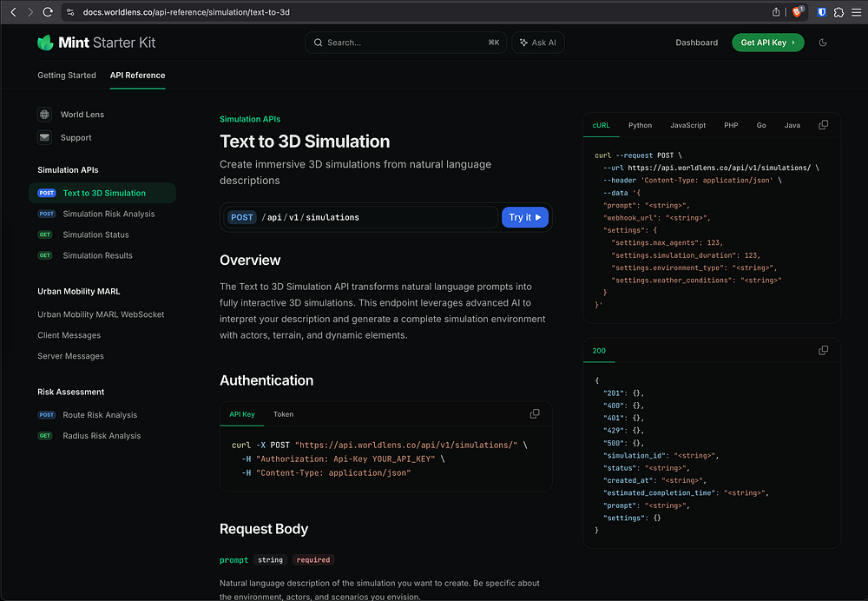This screenshot has height=601, width=868.
Task: Click the Mint Starter Kit logo
Action: click(96, 43)
